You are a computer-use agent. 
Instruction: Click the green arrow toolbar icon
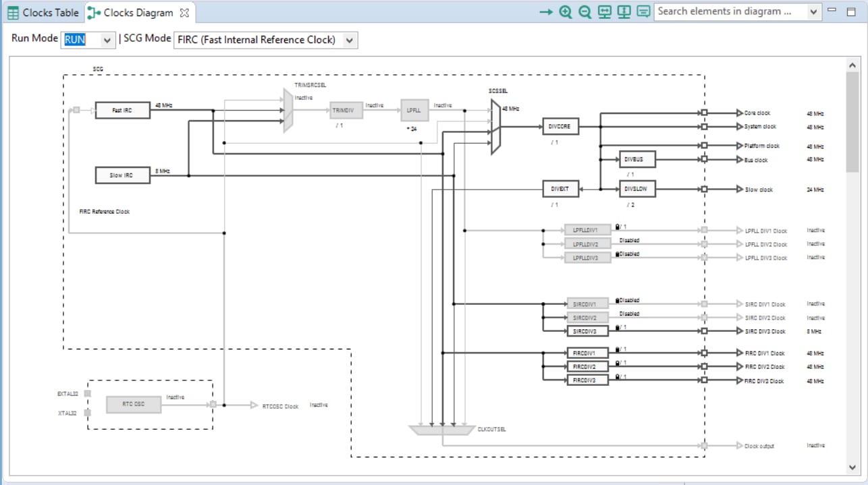click(x=546, y=12)
